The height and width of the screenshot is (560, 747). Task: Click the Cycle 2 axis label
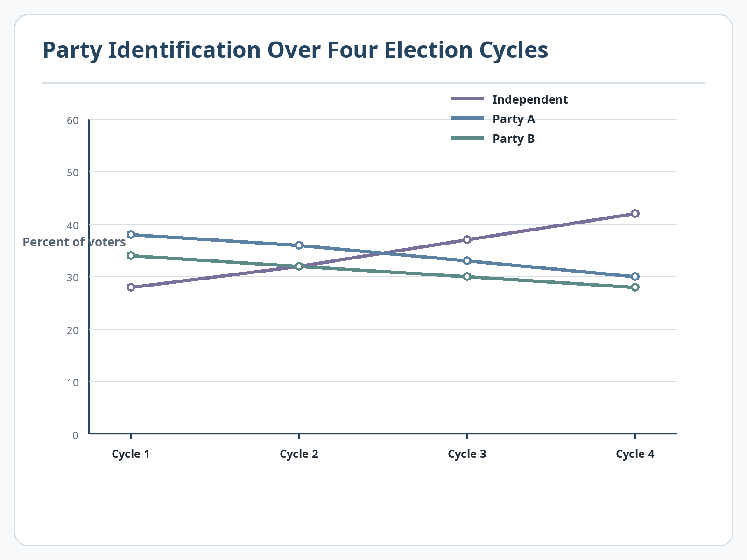pyautogui.click(x=299, y=454)
